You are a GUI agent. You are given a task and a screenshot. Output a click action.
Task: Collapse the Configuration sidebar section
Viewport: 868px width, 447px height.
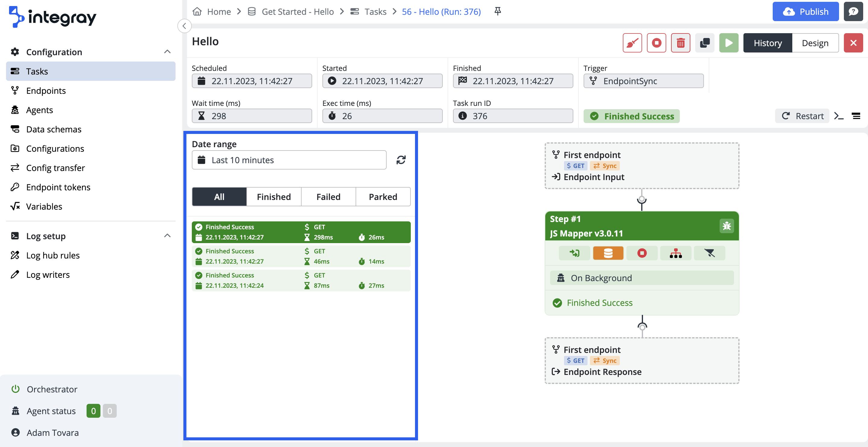[x=167, y=52]
